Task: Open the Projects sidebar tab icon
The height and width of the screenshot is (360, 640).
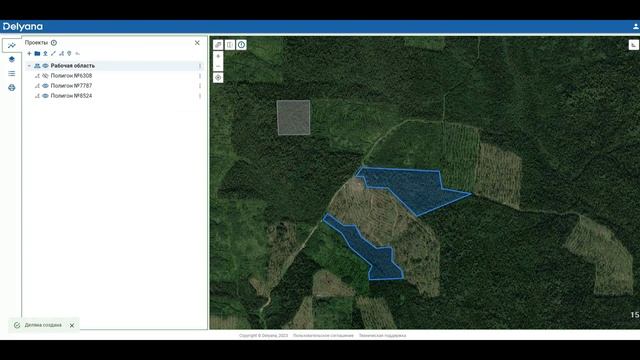Action: click(11, 45)
